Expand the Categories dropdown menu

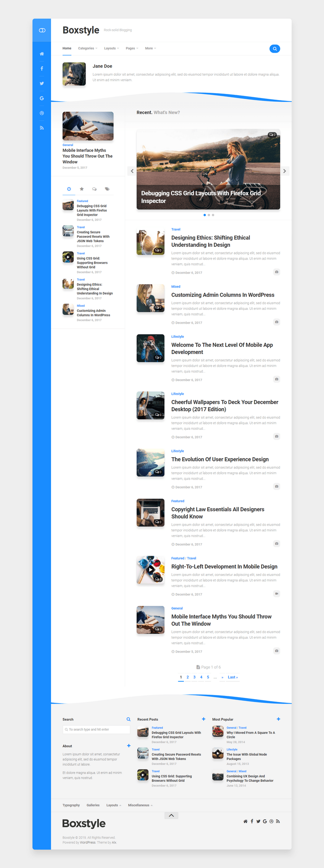coord(87,48)
